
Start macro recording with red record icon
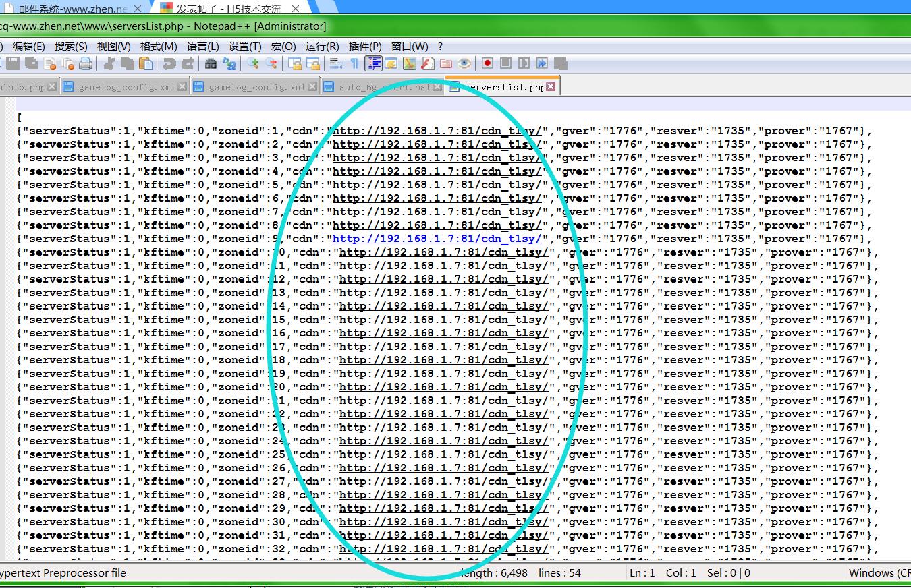[x=487, y=63]
